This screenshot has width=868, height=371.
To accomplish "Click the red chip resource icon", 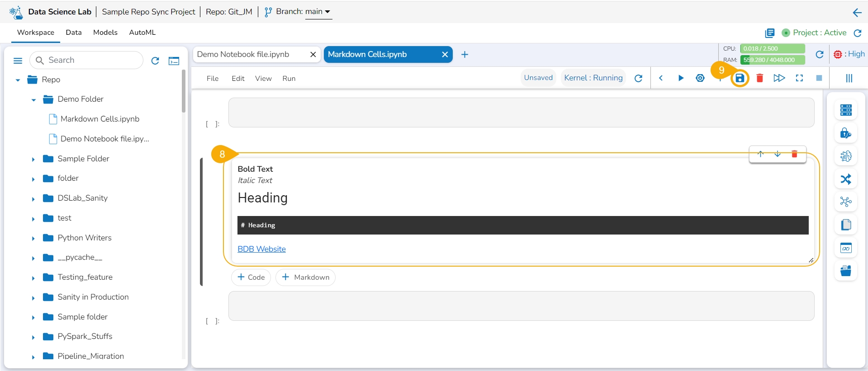I will (838, 54).
